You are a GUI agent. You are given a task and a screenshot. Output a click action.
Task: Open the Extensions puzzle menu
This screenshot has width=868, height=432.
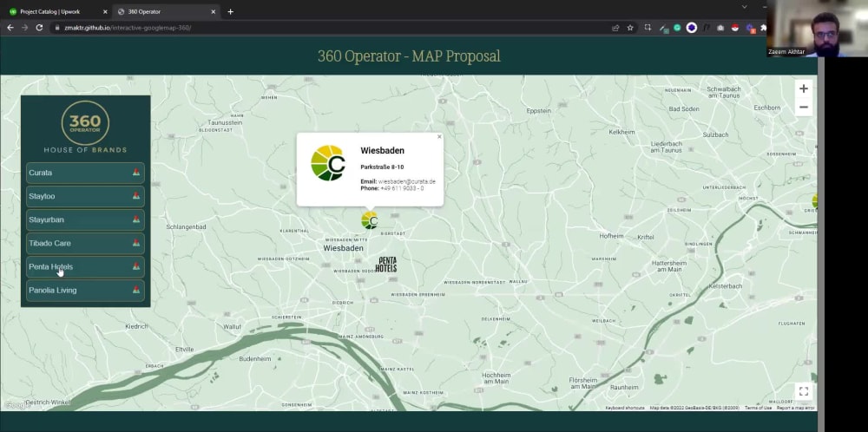tap(764, 28)
